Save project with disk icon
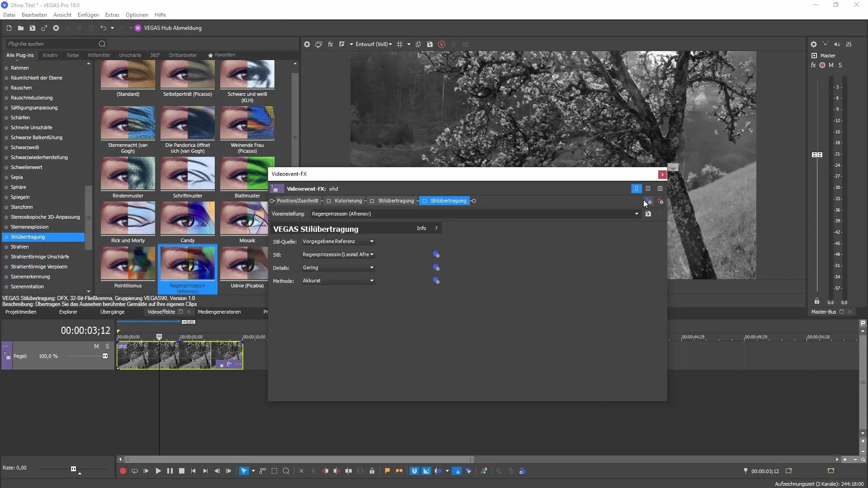Screen dimensions: 868x488 click(32, 28)
